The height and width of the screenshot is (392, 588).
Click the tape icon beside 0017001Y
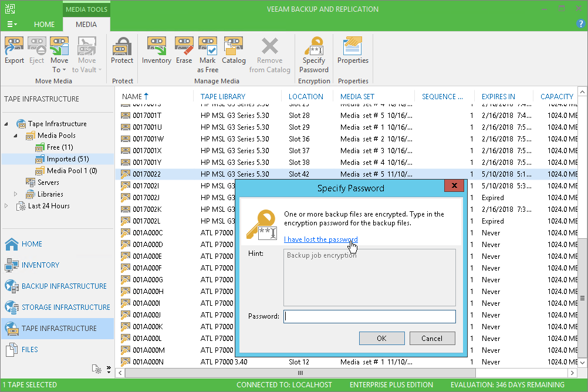(125, 162)
